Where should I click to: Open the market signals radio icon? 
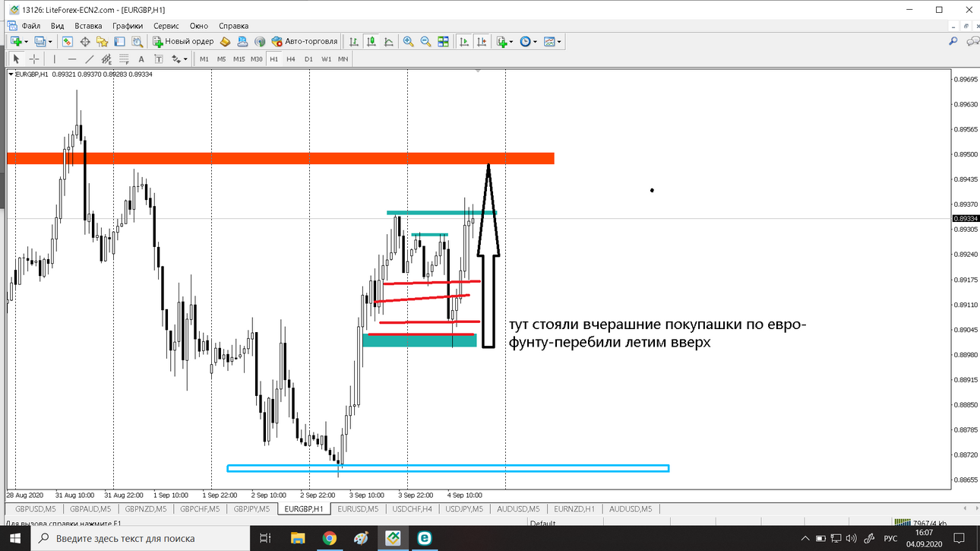click(260, 42)
